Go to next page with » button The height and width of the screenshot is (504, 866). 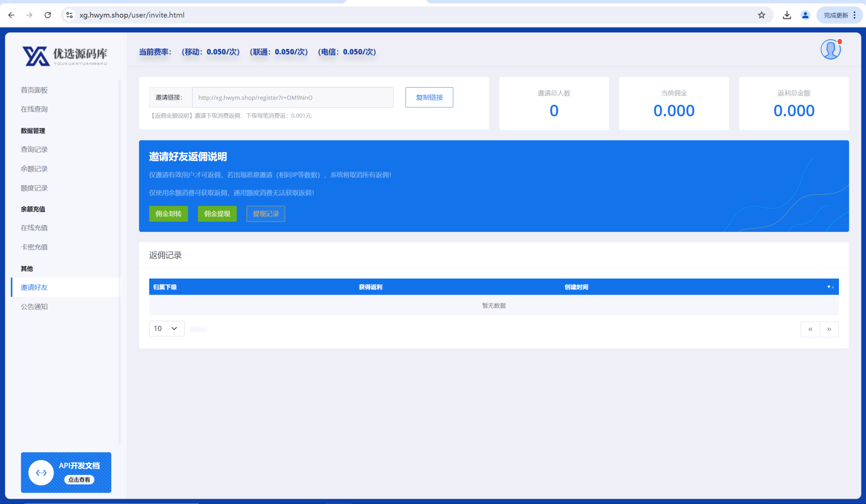tap(829, 329)
